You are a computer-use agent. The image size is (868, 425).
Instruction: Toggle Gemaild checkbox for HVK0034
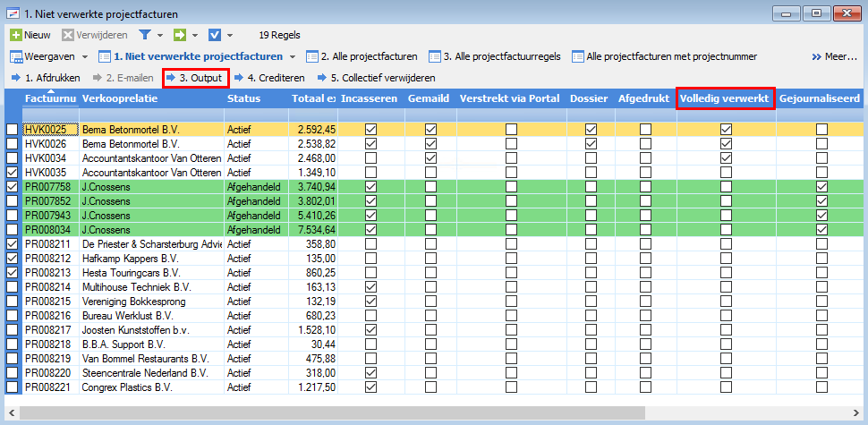(x=430, y=157)
